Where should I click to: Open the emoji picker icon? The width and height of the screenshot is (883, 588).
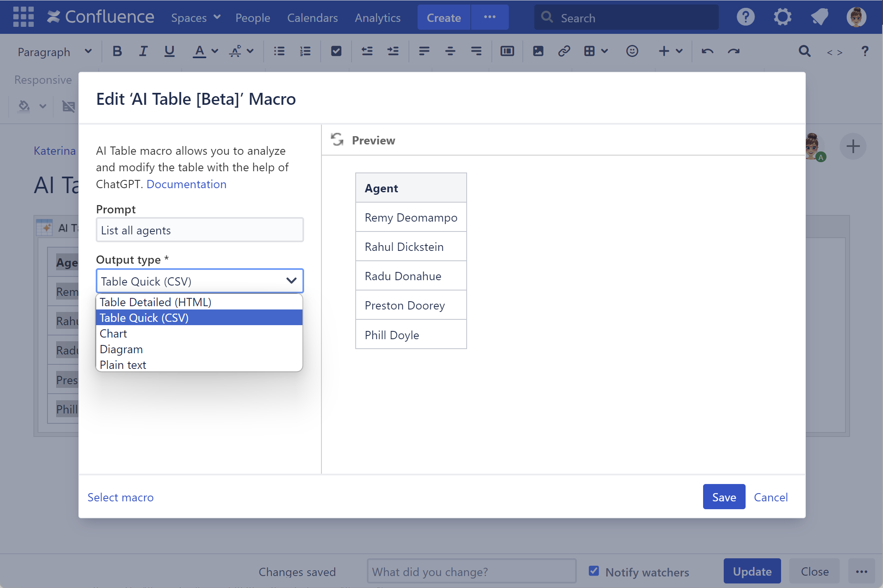[632, 51]
